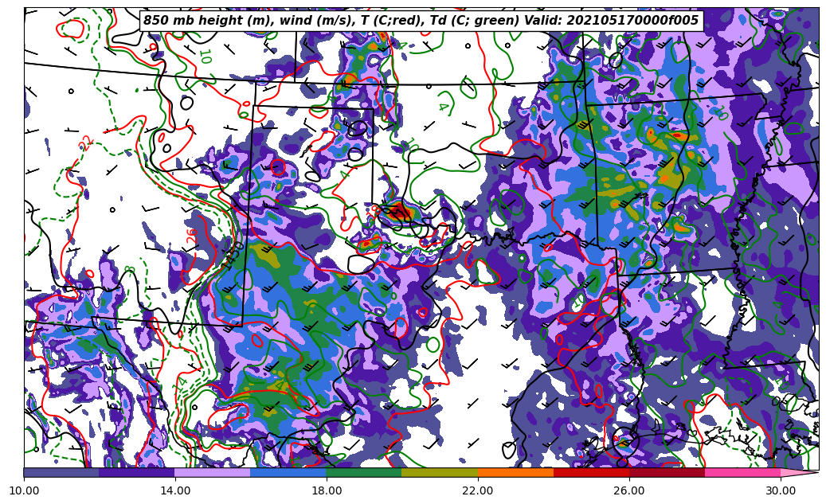The image size is (826, 504).
Task: Pick the bright red 24–26 colorbar segment
Action: [591, 472]
